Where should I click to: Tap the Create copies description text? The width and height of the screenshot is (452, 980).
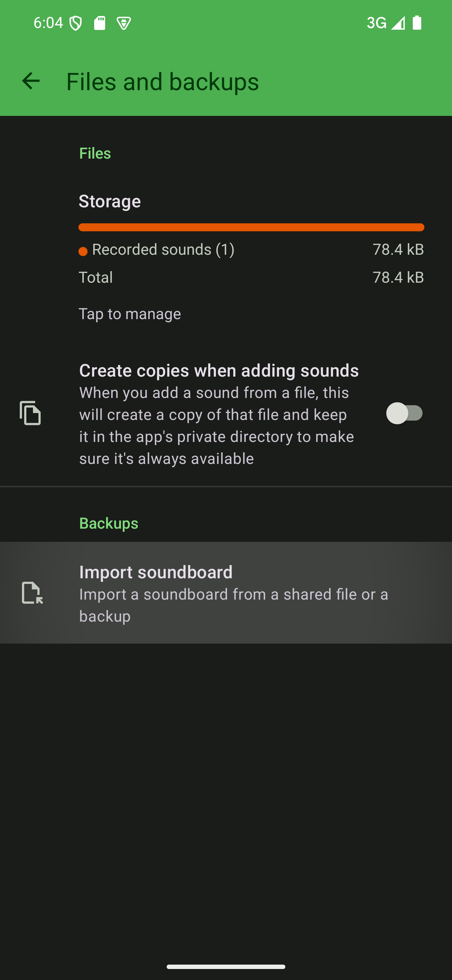click(217, 425)
